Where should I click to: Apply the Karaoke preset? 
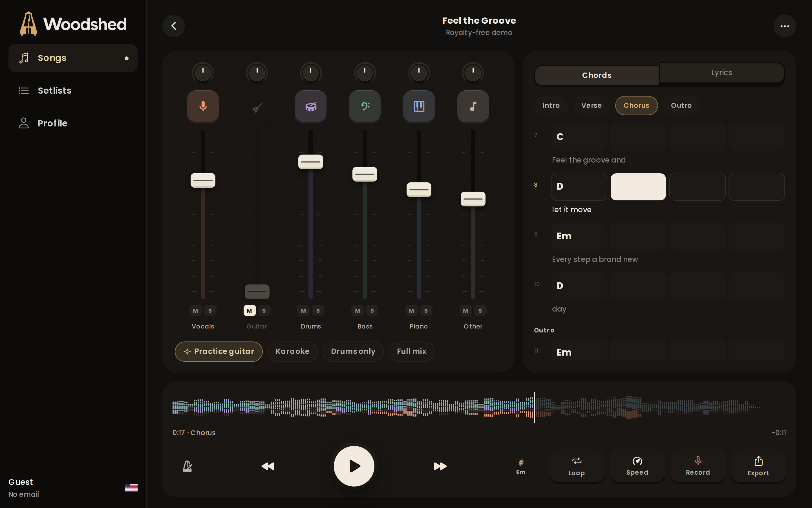coord(292,351)
